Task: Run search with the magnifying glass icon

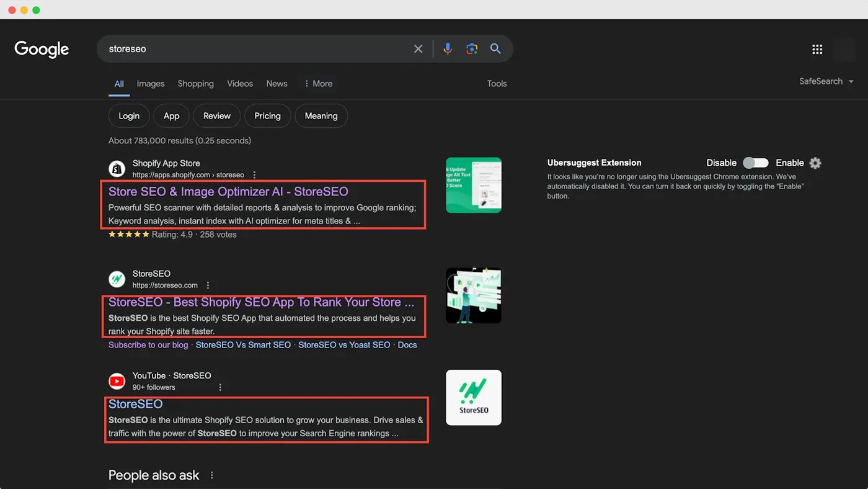Action: [495, 48]
